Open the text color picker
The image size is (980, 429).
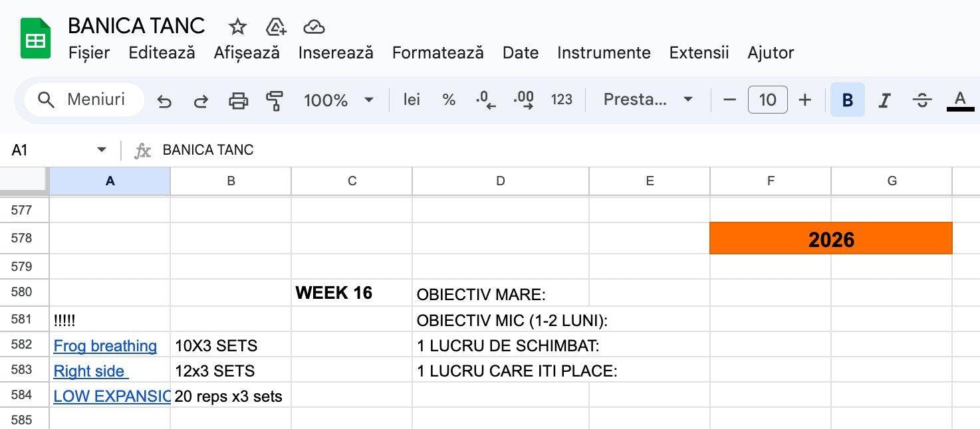(959, 100)
